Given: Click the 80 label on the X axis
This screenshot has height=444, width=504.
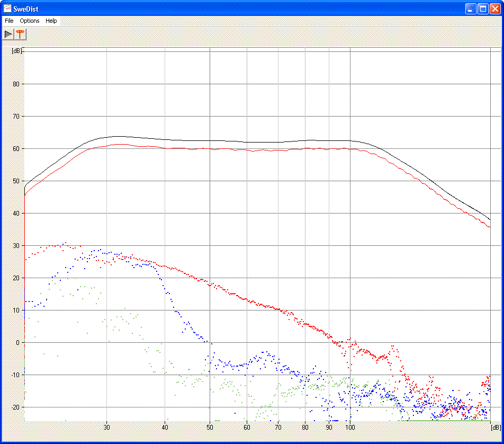Looking at the screenshot, I should (305, 427).
